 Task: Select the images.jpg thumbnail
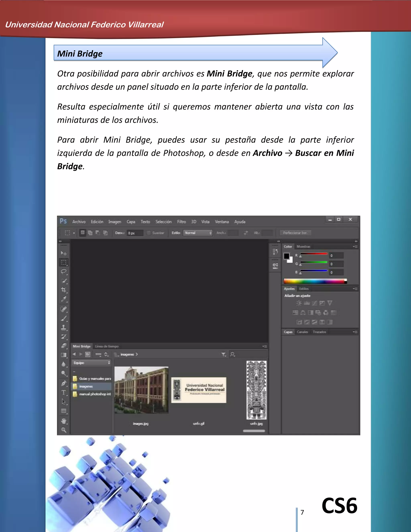(141, 390)
